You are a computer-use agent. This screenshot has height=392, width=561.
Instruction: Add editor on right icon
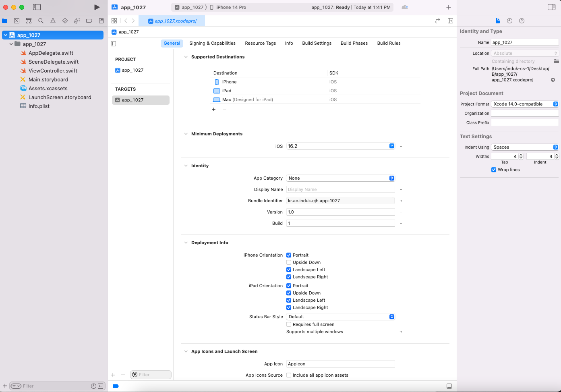(x=450, y=21)
